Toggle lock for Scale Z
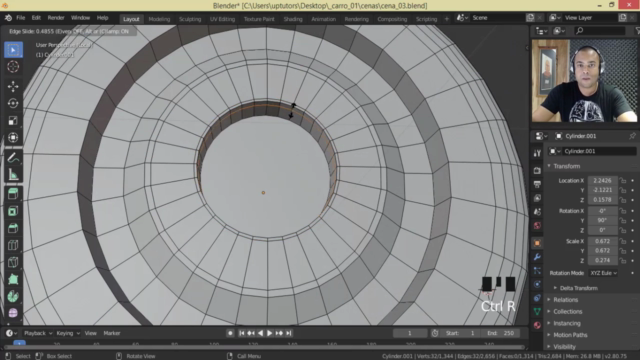 point(622,260)
